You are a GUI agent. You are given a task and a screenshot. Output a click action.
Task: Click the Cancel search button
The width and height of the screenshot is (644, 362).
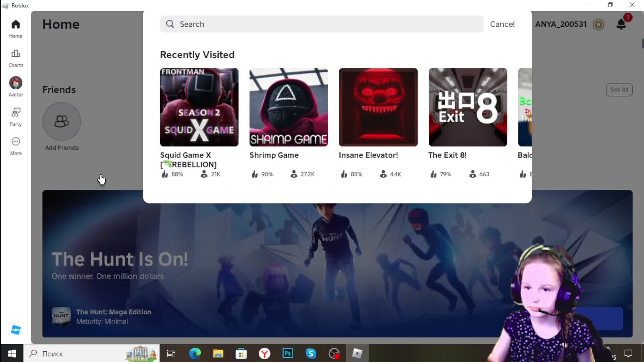point(502,24)
